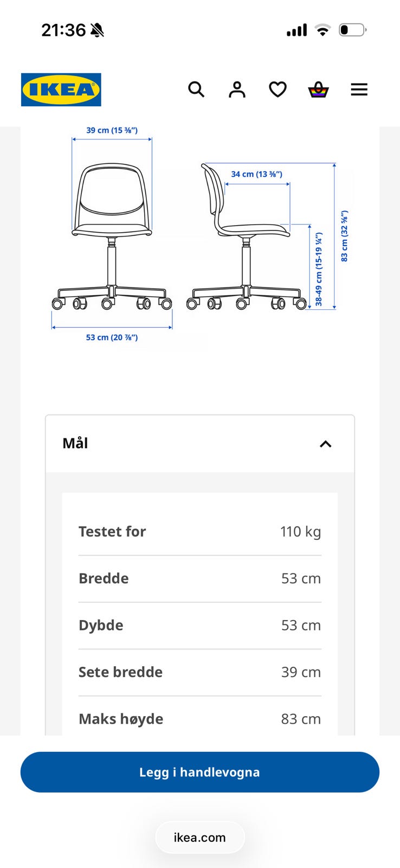Tap the battery status icon

(353, 30)
